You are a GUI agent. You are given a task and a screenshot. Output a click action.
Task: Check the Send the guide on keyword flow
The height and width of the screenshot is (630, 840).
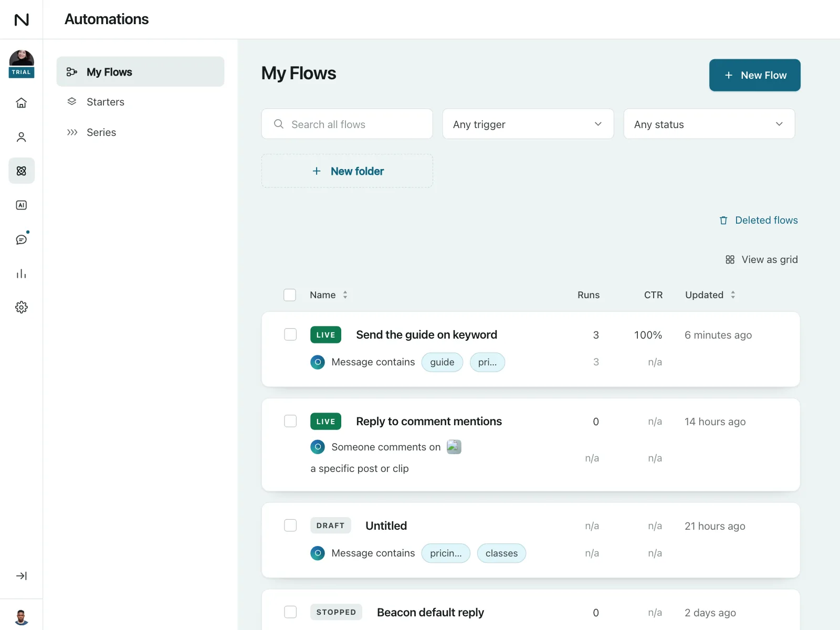tap(290, 334)
